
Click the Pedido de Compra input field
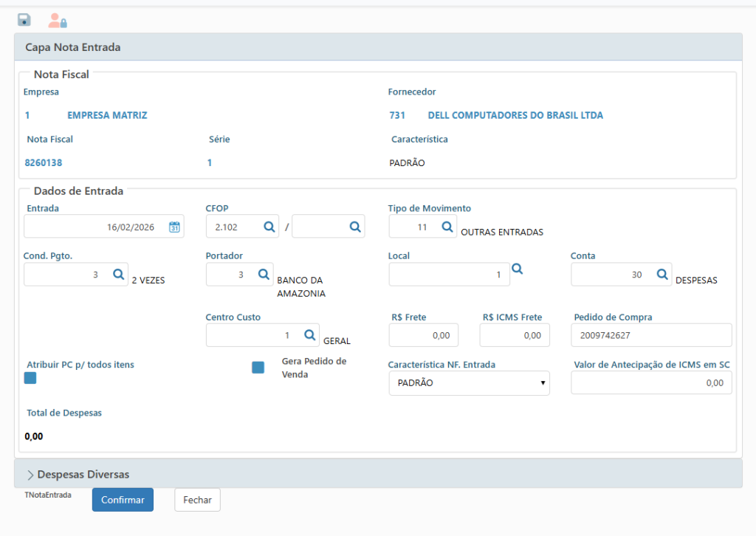pos(651,335)
